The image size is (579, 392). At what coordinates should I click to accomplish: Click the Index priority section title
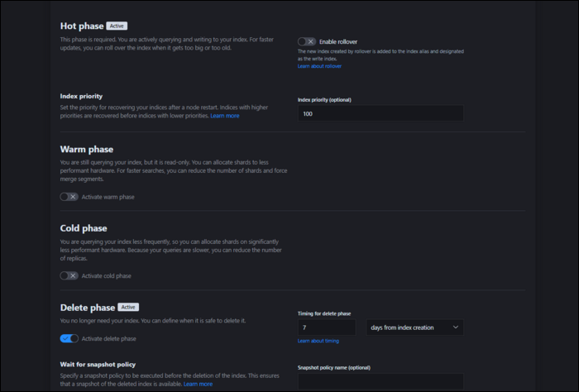[x=81, y=96]
